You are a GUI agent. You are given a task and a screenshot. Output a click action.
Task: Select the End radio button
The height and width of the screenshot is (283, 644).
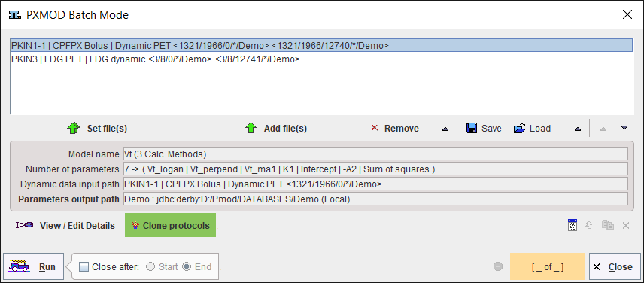tap(187, 267)
